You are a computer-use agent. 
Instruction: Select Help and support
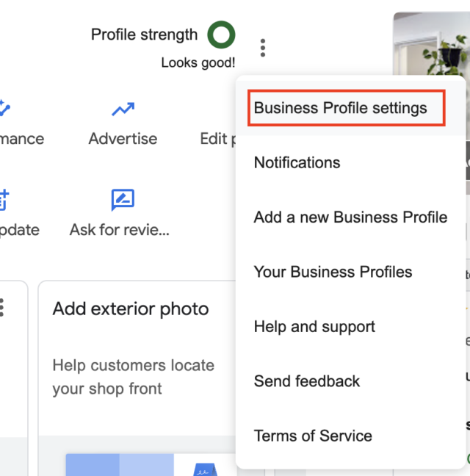click(314, 327)
